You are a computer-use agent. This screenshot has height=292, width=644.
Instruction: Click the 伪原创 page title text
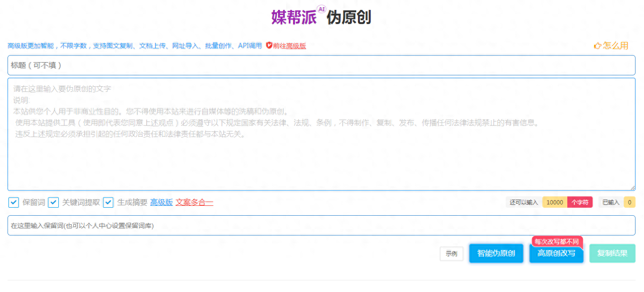pos(350,18)
